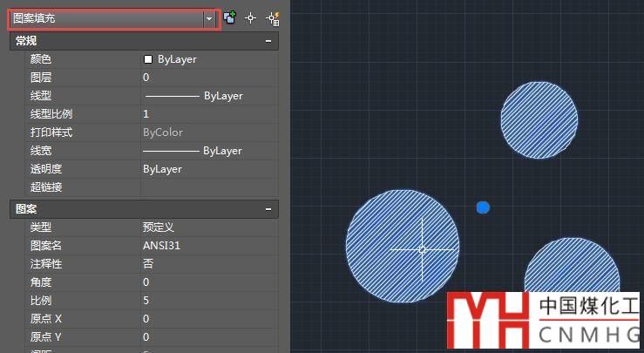This screenshot has height=353, width=644.
Task: Click the blue grip point between circles
Action: [483, 207]
